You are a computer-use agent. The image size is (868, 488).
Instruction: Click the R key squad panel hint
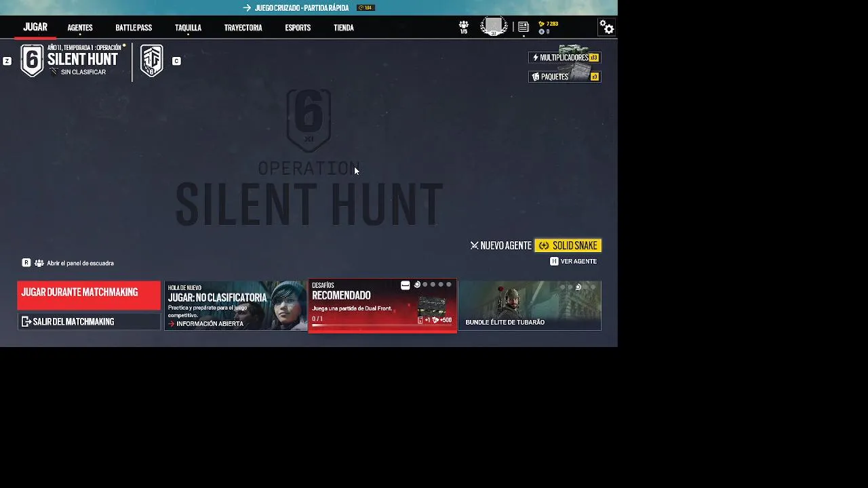point(26,262)
